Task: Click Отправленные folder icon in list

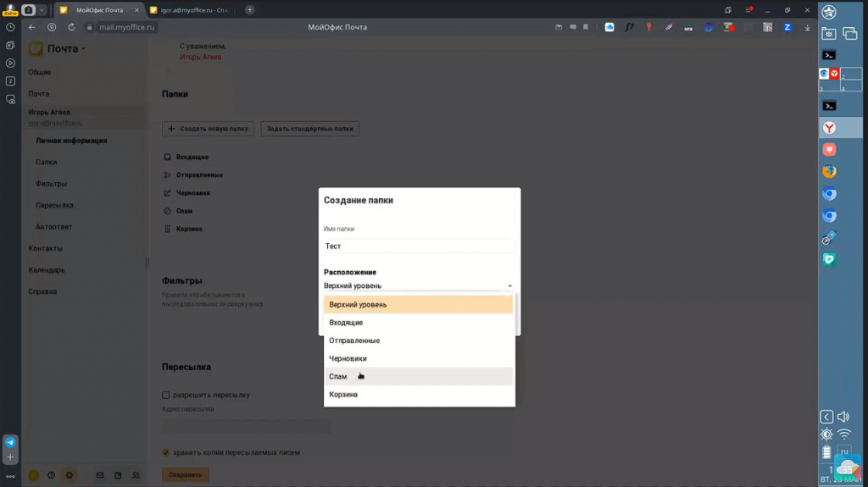Action: coord(167,174)
